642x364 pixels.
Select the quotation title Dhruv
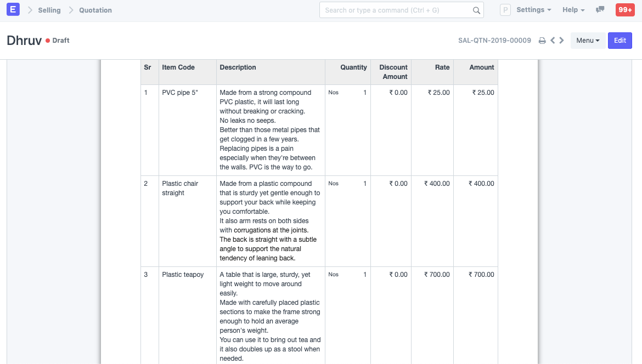pos(24,40)
